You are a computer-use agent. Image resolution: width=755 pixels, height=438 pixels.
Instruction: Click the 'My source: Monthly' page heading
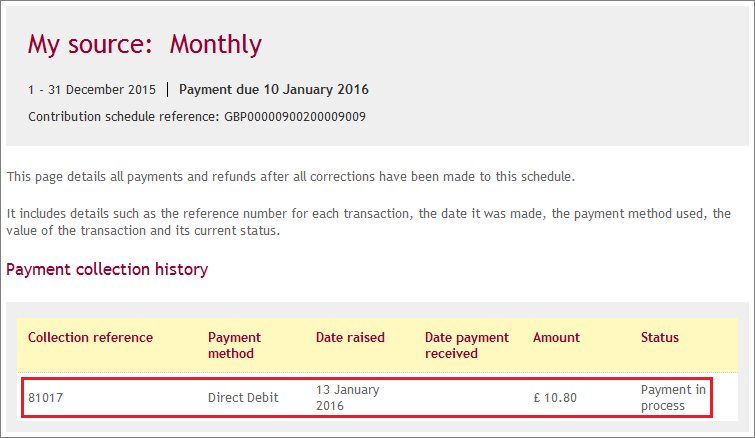pyautogui.click(x=144, y=45)
